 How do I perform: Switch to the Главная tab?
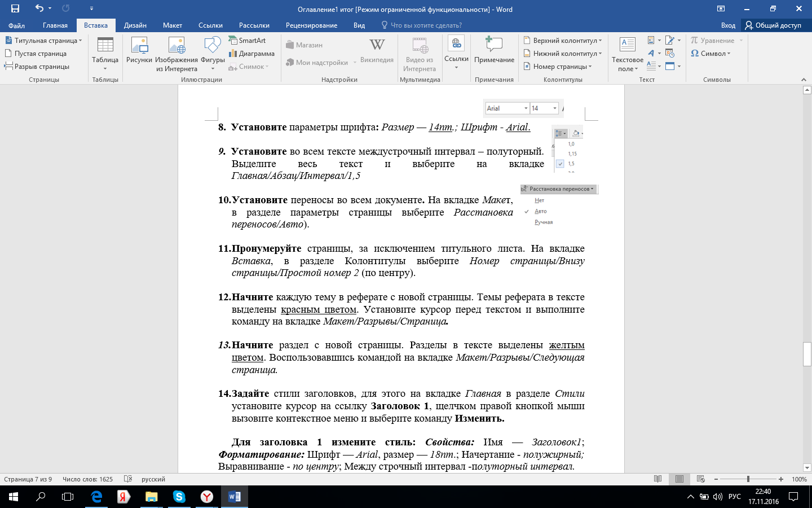pyautogui.click(x=55, y=25)
